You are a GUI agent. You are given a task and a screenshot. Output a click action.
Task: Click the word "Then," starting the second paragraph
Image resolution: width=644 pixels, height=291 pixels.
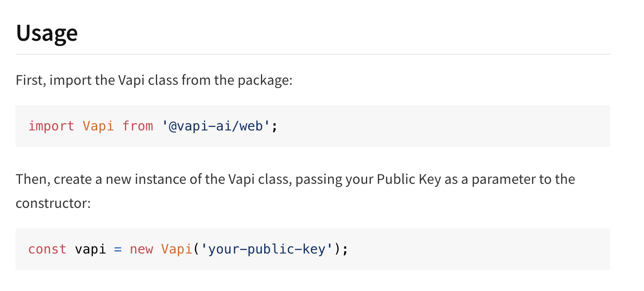pyautogui.click(x=33, y=179)
